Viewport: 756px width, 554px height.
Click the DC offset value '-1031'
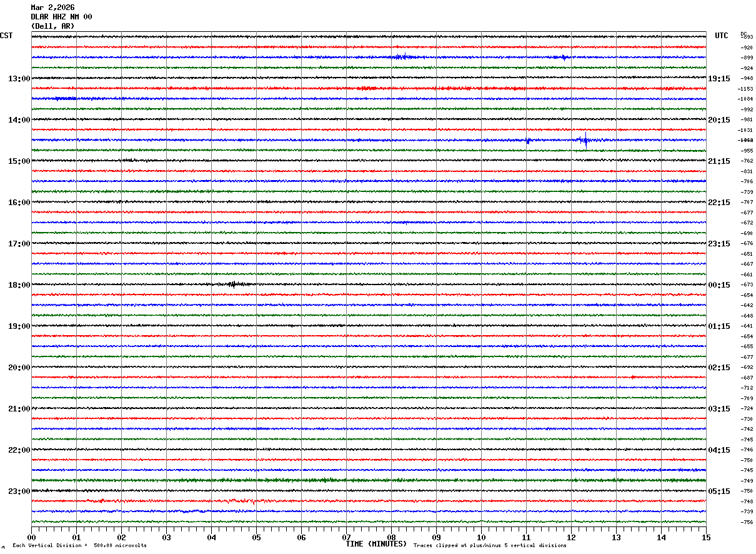746,130
